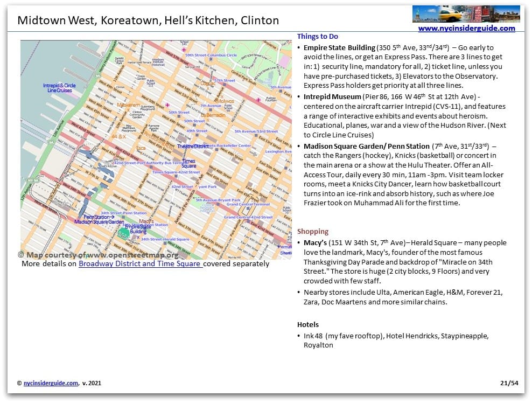Click the bold 'Macy's' text under Shopping
The width and height of the screenshot is (532, 403).
315,243
